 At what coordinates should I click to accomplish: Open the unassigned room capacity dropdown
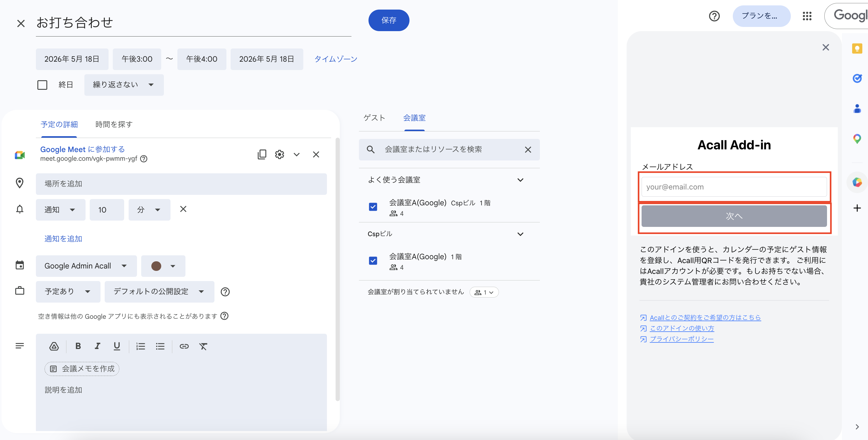(484, 292)
